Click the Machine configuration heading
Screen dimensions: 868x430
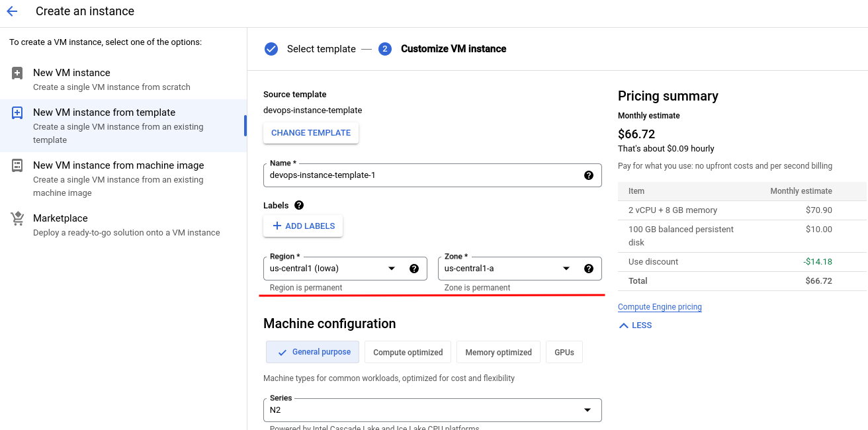click(329, 323)
